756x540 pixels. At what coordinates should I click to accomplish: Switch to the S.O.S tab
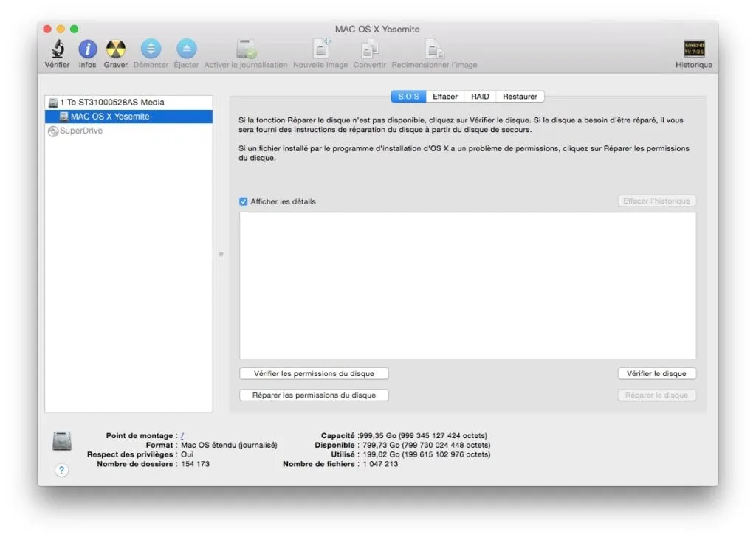(x=408, y=97)
